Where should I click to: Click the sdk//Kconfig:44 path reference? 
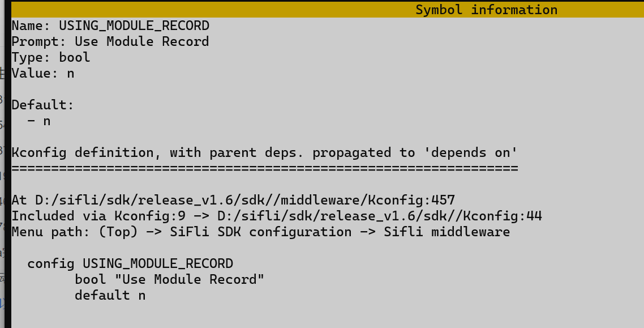coord(380,216)
